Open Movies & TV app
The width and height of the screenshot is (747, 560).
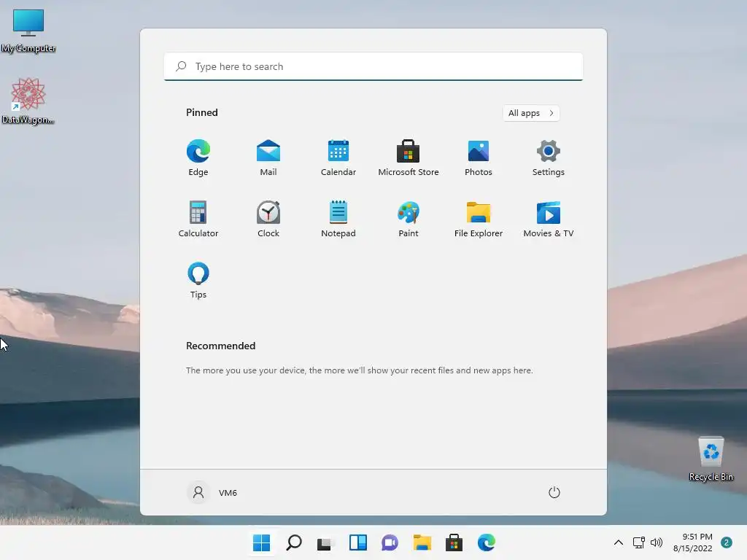point(549,219)
